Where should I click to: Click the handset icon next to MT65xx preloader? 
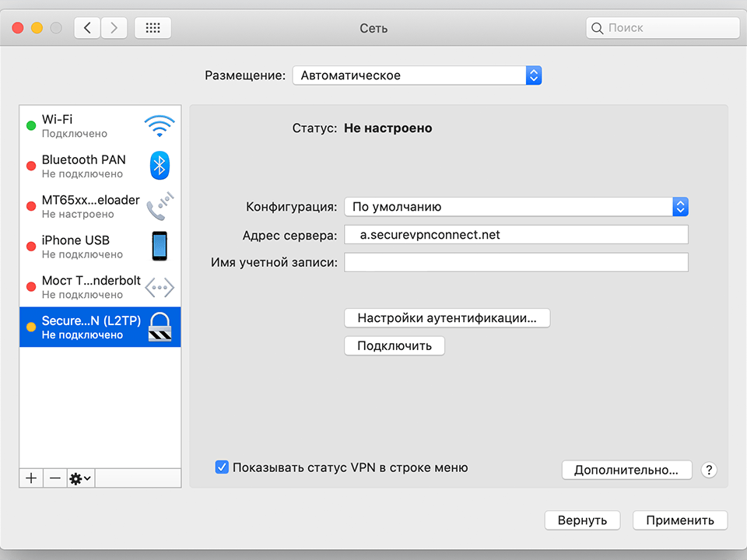click(160, 205)
